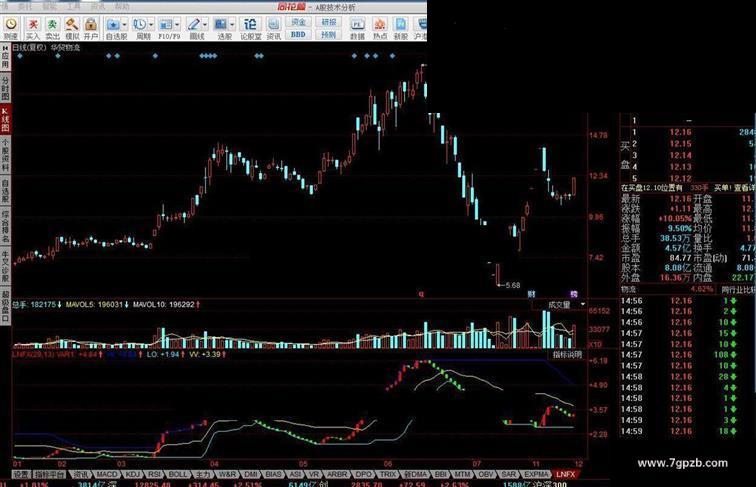Click the 设置 button in indicator bar
This screenshot has width=756, height=487.
click(x=21, y=474)
